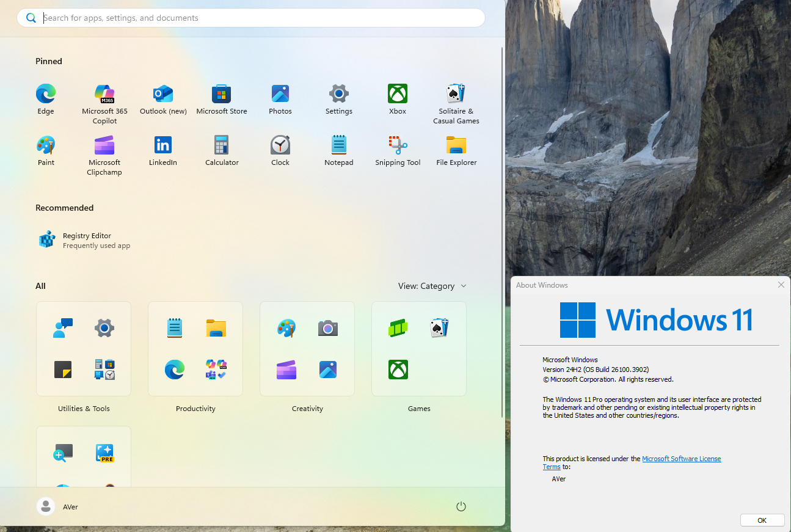Launch the pinned Xbox app
The width and height of the screenshot is (791, 532).
(398, 100)
